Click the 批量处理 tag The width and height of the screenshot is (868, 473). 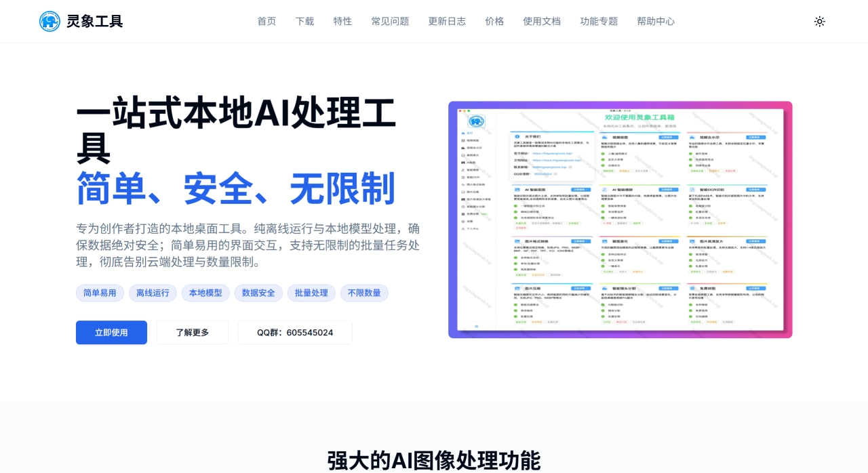click(x=311, y=293)
